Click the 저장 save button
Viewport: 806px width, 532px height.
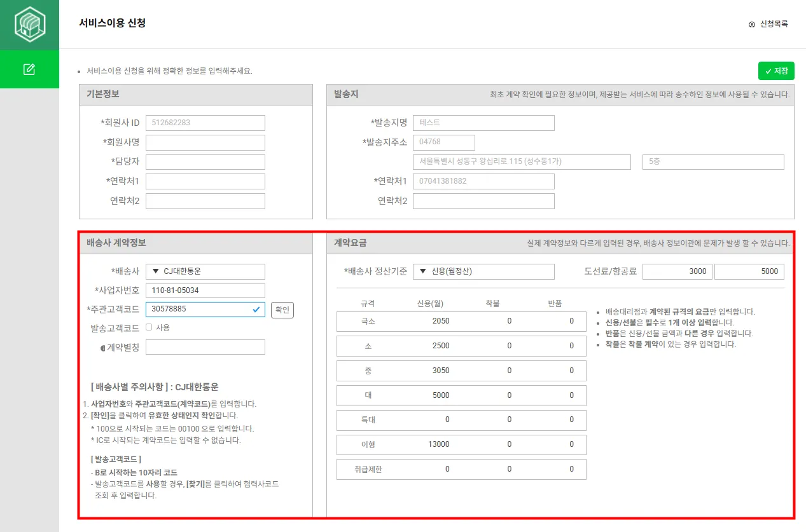tap(776, 71)
